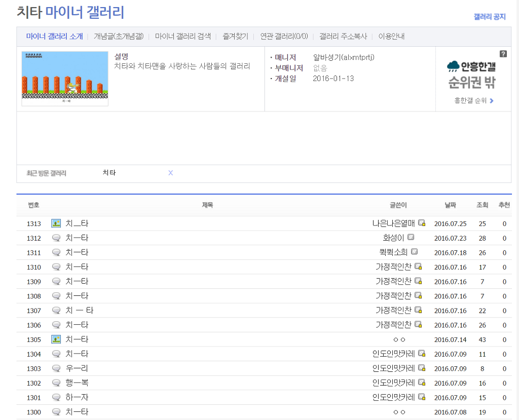
Task: Open gallog icon beside 화성이
Action: coord(411,237)
